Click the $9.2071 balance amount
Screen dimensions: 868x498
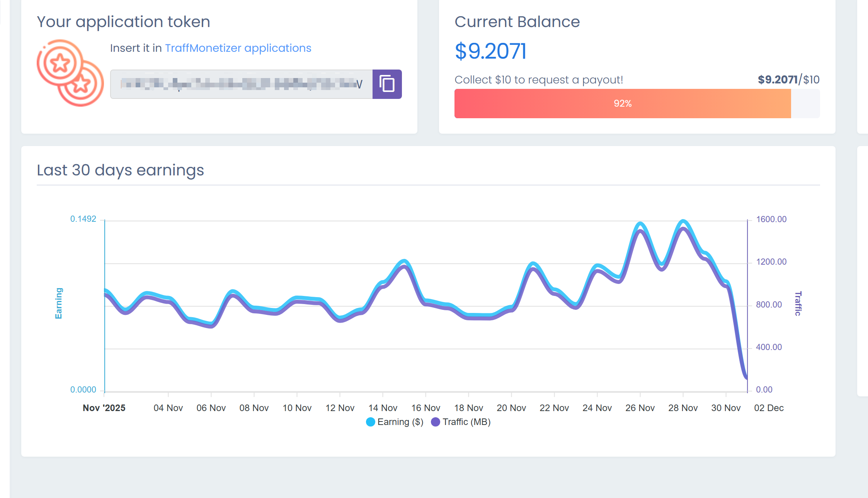490,51
